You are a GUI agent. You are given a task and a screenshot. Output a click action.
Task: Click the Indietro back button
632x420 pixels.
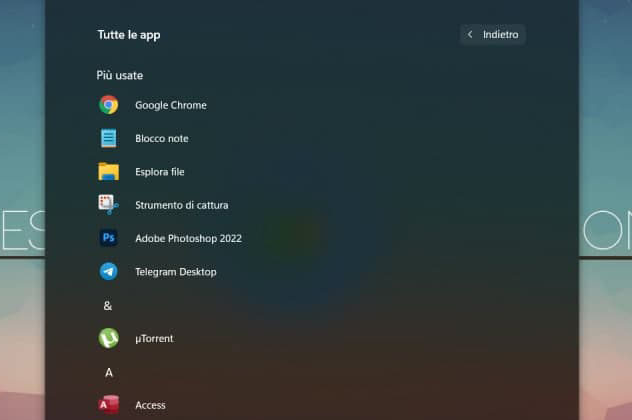(x=493, y=35)
